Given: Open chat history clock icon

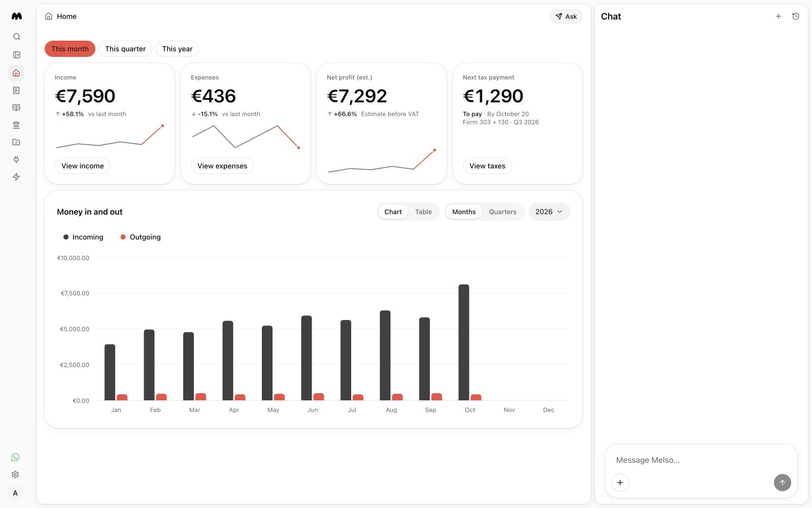Looking at the screenshot, I should [x=795, y=16].
